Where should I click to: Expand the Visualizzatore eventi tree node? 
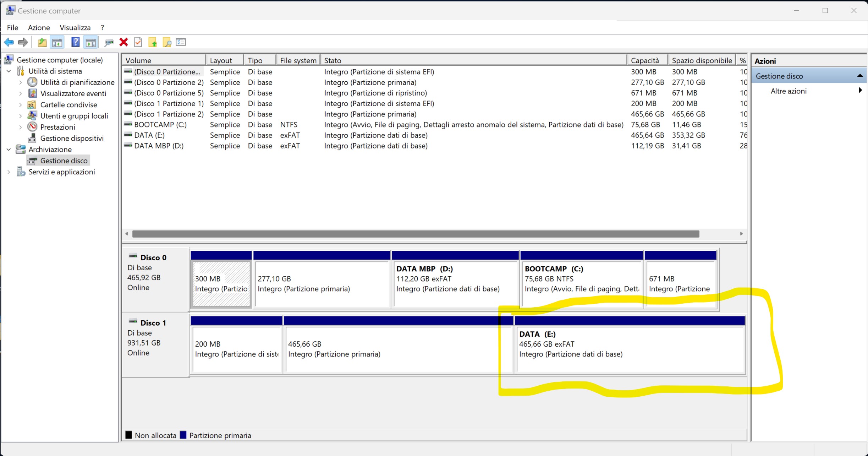[x=20, y=93]
